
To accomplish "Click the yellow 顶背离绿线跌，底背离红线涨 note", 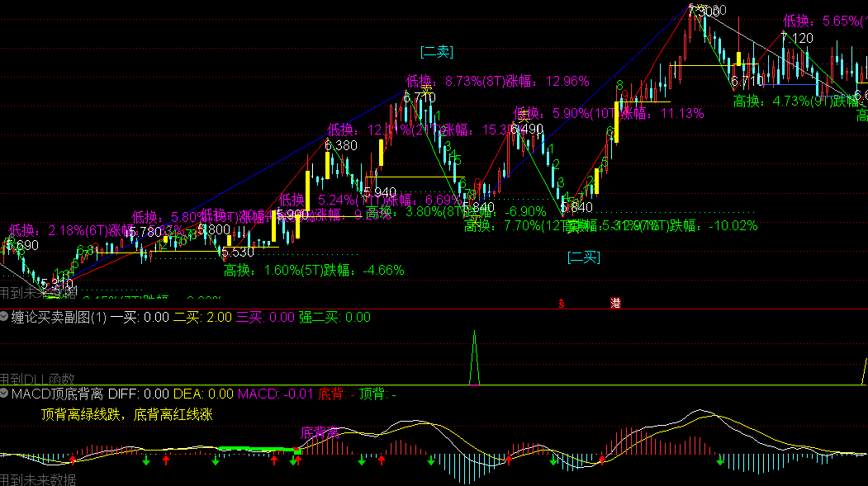I will pos(126,415).
